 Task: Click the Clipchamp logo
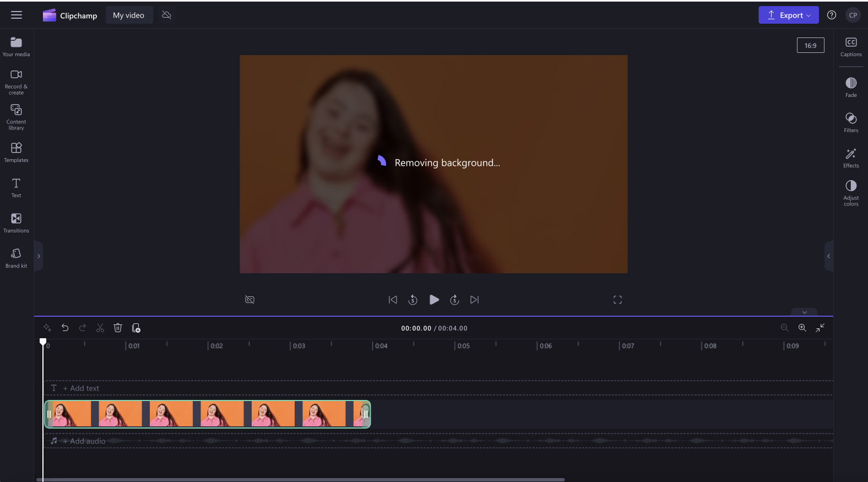[x=70, y=15]
